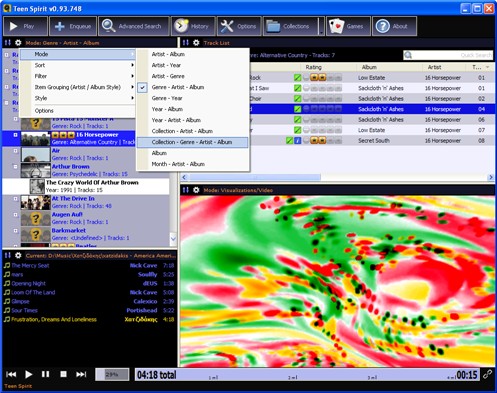This screenshot has height=393, width=497.
Task: Open the About question-mark button
Action: coord(394,26)
